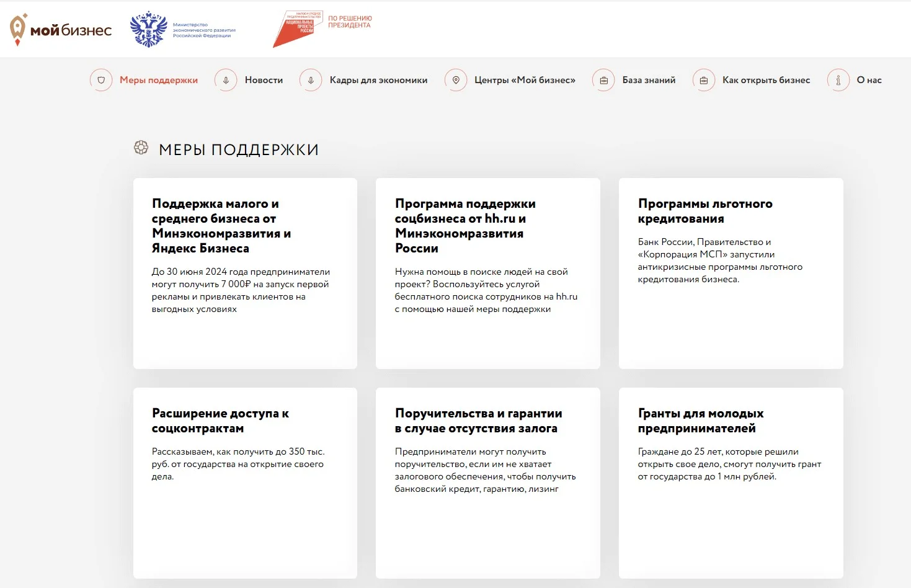911x588 pixels.
Task: Go to Как открыть бизнес section
Action: click(x=766, y=80)
